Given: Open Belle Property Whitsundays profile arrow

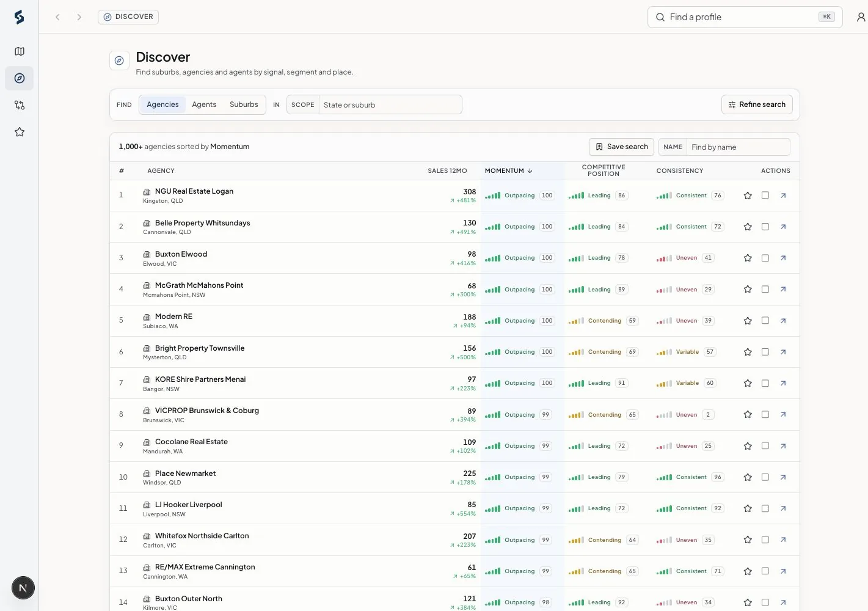Looking at the screenshot, I should 783,227.
